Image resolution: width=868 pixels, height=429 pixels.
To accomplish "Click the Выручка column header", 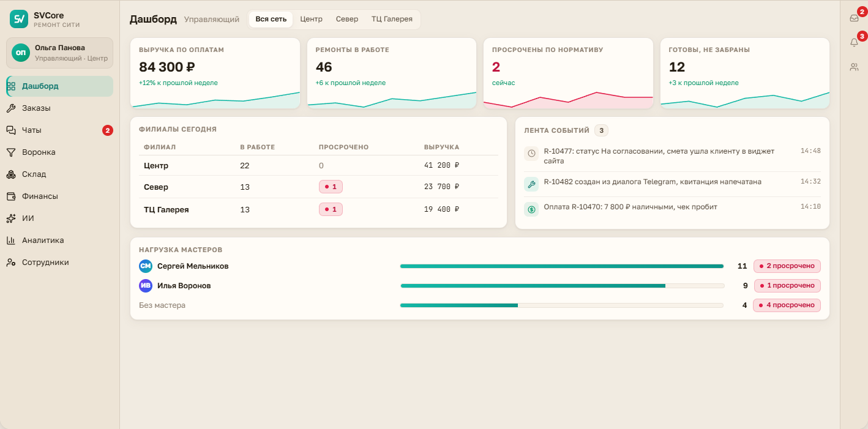I will 441,147.
